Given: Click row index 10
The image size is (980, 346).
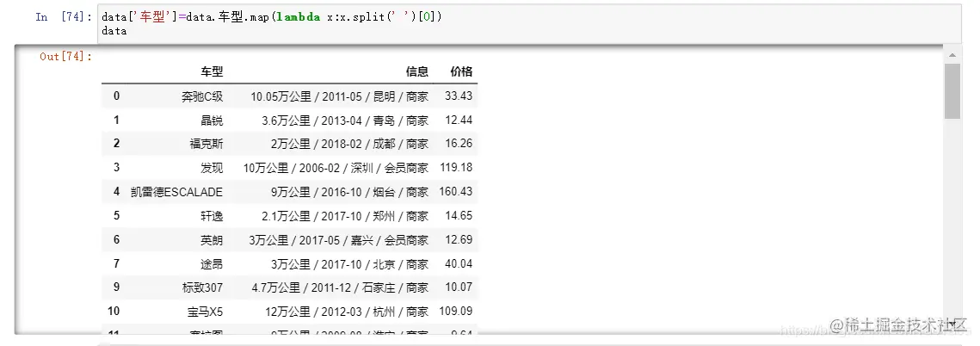Looking at the screenshot, I should click(x=114, y=311).
